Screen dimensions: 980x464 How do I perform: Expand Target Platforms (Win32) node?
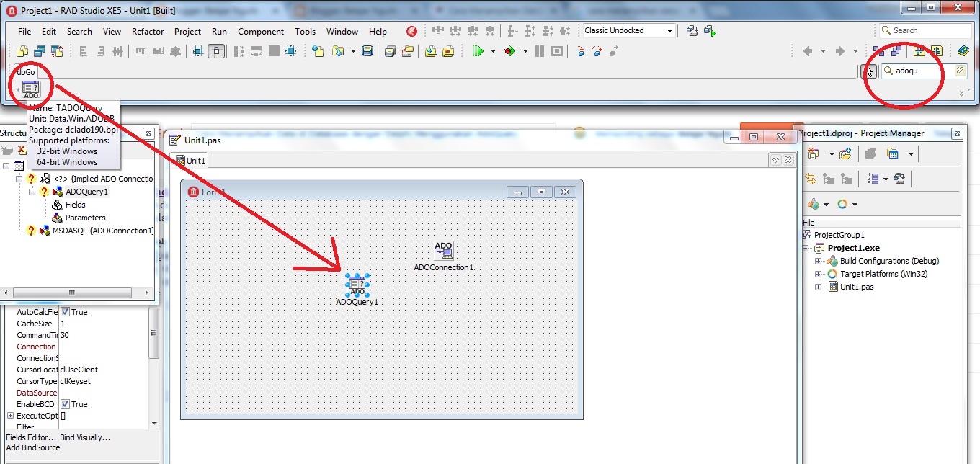click(819, 274)
